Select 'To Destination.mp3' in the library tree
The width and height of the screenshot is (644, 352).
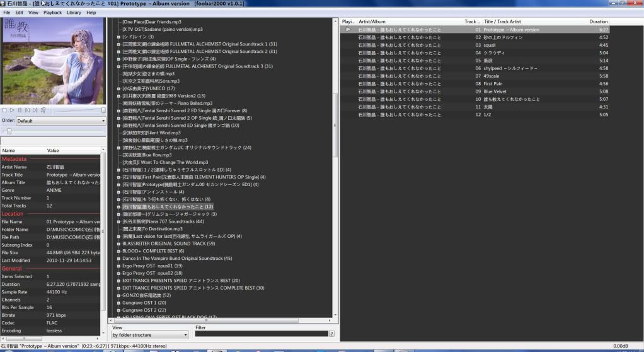pos(152,229)
